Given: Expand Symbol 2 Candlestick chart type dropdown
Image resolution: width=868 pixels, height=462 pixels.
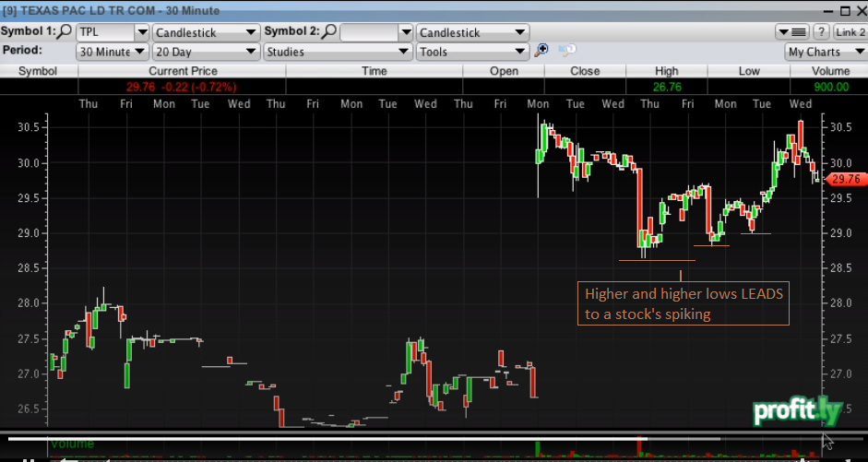Looking at the screenshot, I should (x=473, y=32).
